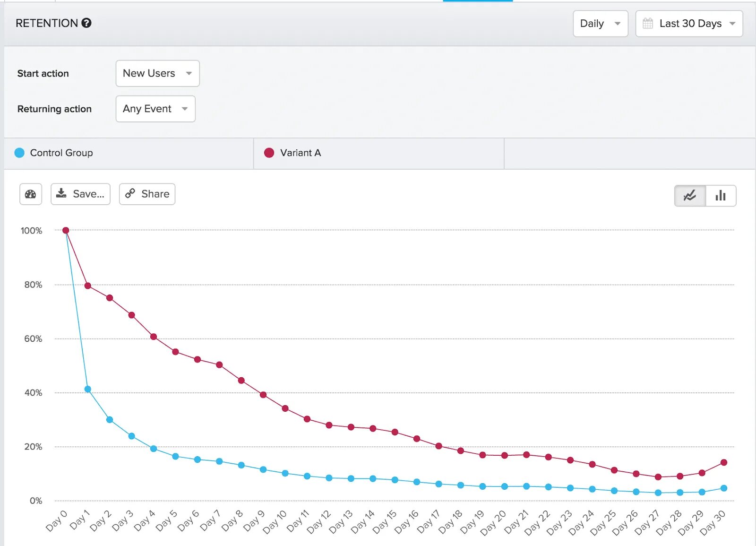
Task: Click the Day 0 100% data point
Action: (66, 230)
